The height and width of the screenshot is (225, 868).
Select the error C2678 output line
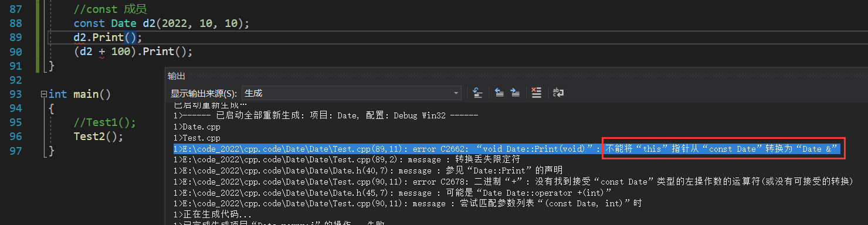pos(513,182)
